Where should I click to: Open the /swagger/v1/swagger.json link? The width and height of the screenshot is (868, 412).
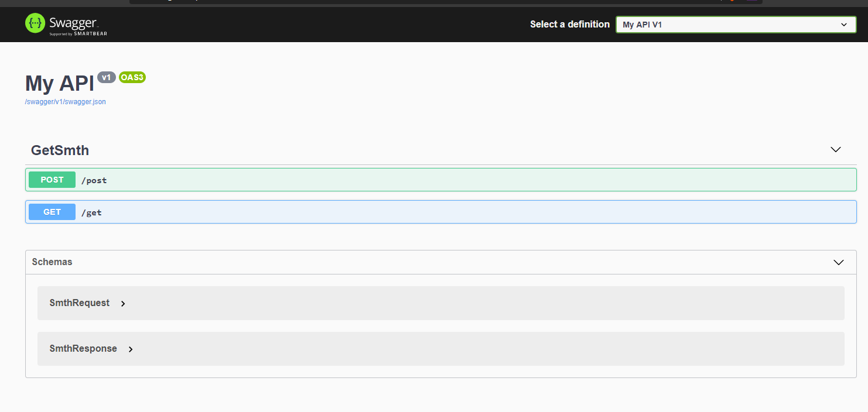pyautogui.click(x=65, y=102)
